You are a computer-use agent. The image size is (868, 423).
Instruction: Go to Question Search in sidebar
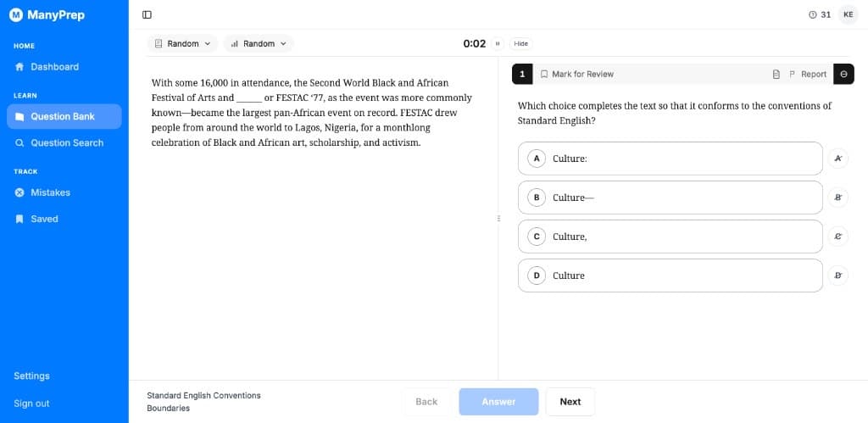click(64, 143)
